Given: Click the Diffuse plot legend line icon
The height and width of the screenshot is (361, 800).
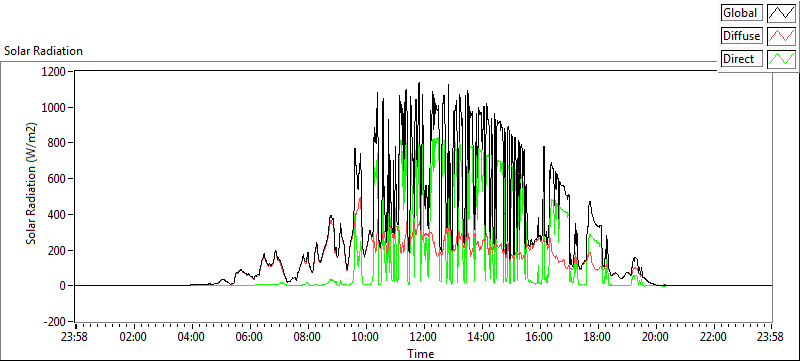Looking at the screenshot, I should (x=781, y=36).
